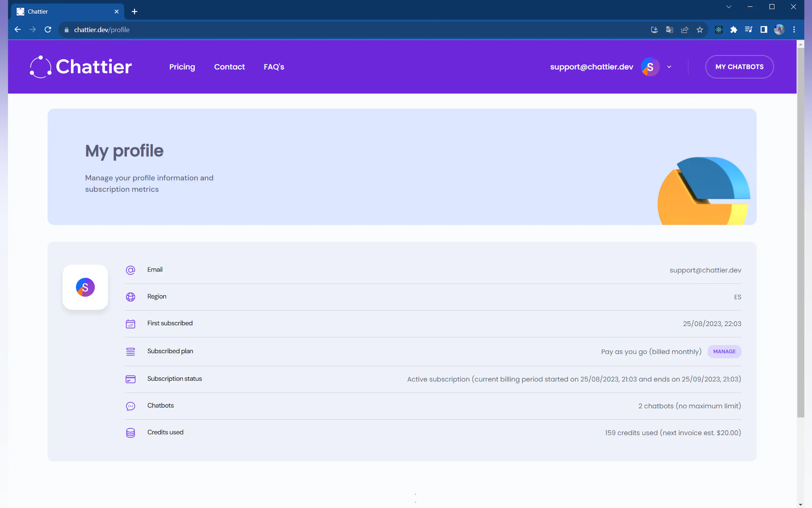The image size is (812, 508).
Task: Click the Credits used coins icon
Action: click(130, 433)
